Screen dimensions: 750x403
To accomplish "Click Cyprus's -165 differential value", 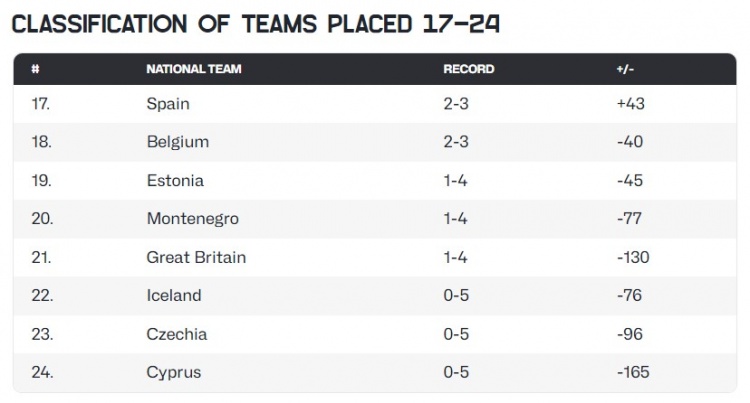I will (633, 372).
